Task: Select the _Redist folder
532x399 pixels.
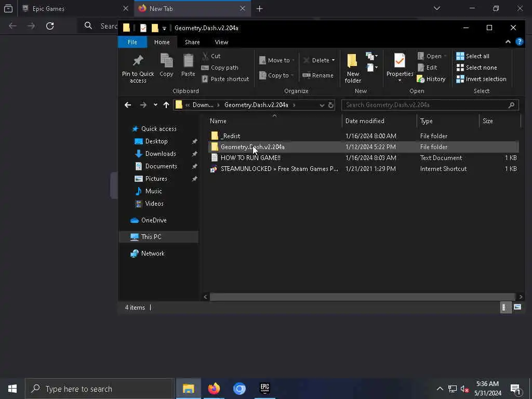Action: pyautogui.click(x=363, y=136)
